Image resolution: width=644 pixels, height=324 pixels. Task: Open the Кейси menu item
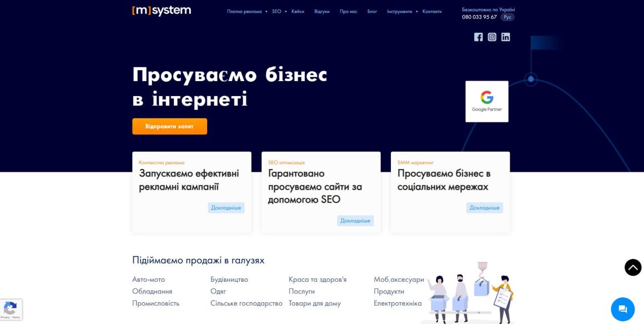[x=298, y=11]
